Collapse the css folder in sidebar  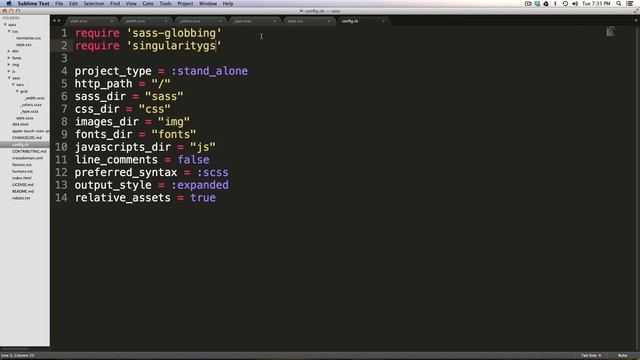[x=9, y=31]
